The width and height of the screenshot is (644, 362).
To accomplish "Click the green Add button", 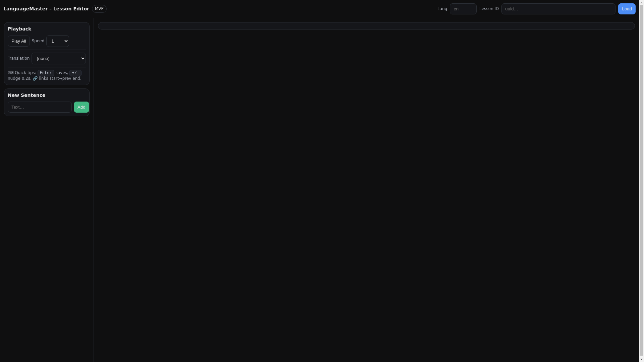I will pos(82,107).
